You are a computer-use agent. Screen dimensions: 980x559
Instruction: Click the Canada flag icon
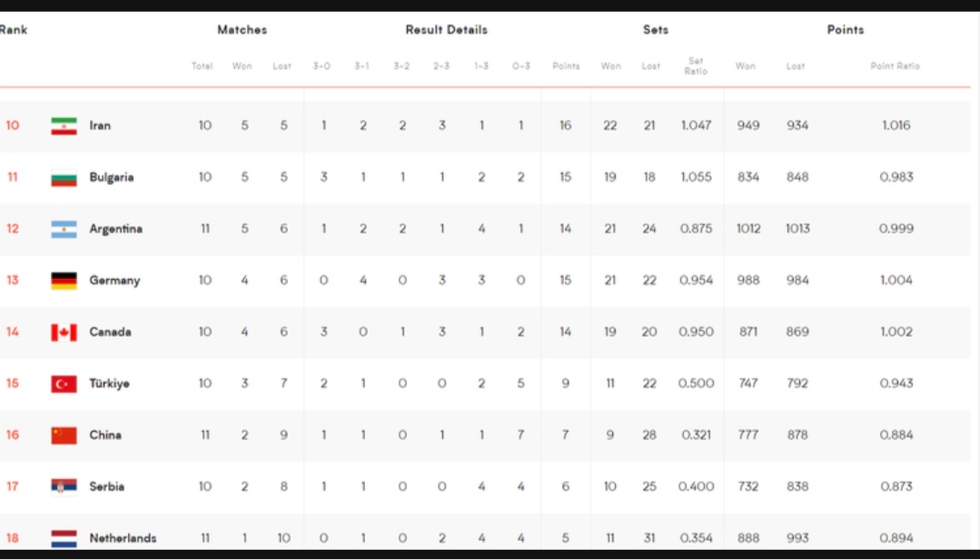pos(64,332)
